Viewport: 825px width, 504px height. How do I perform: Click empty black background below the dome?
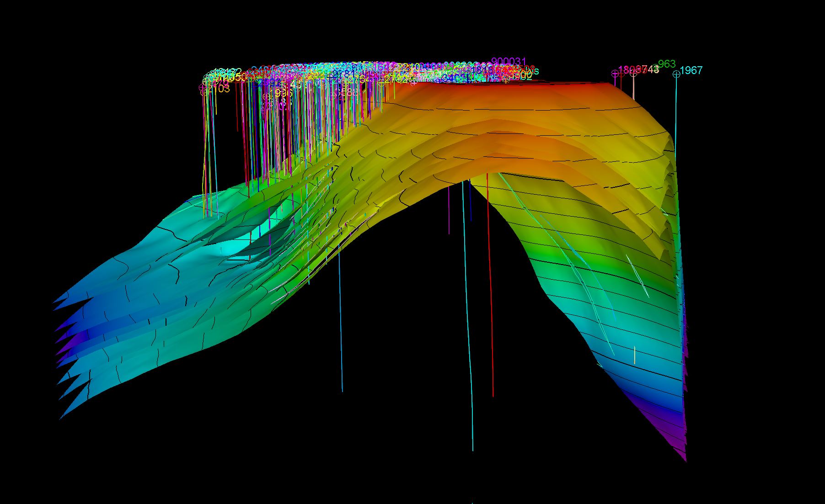point(412,366)
